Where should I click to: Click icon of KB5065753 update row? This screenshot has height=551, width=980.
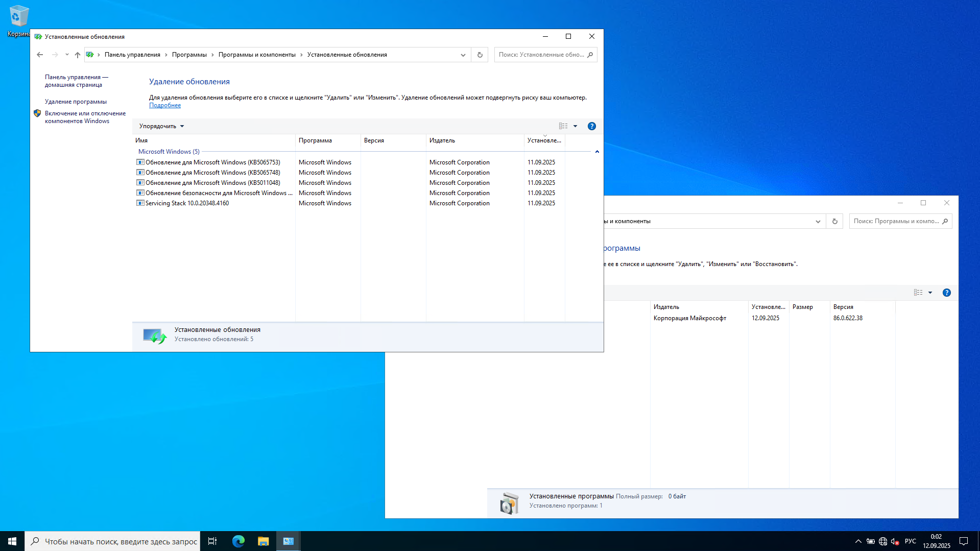[x=140, y=162]
